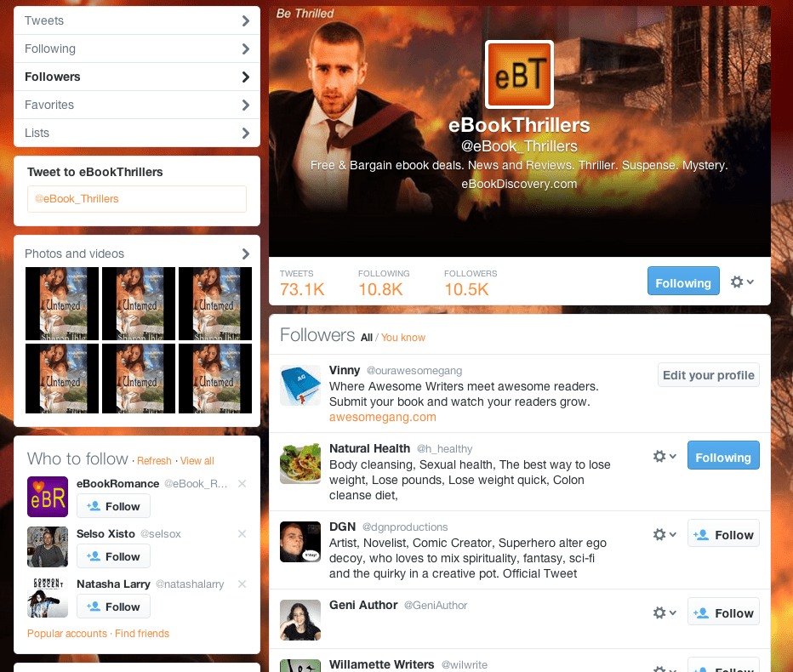Click Geni Author's profile photo
The height and width of the screenshot is (672, 793).
[x=300, y=620]
